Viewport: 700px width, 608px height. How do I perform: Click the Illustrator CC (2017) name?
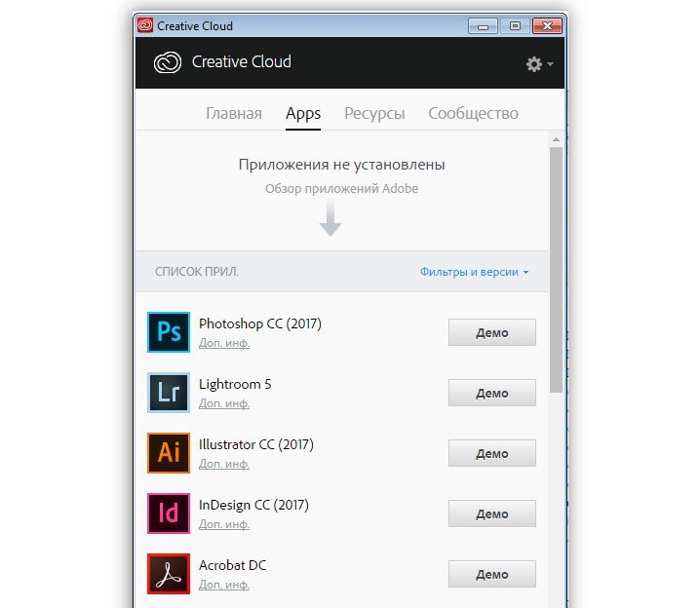(x=256, y=444)
